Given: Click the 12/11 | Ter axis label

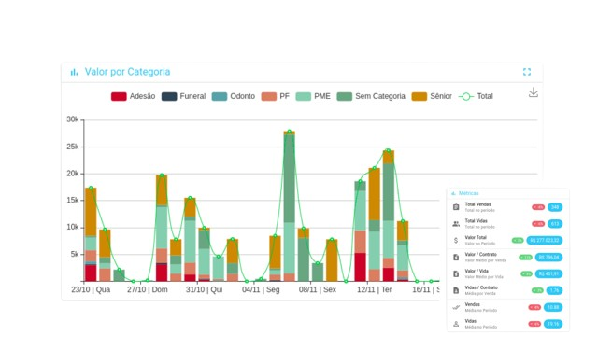Looking at the screenshot, I should click(x=374, y=289).
